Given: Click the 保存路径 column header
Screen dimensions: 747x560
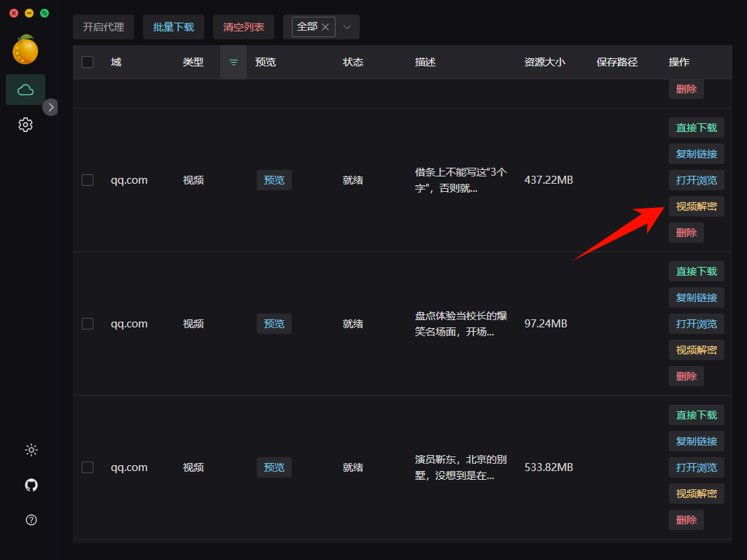Looking at the screenshot, I should pos(617,63).
